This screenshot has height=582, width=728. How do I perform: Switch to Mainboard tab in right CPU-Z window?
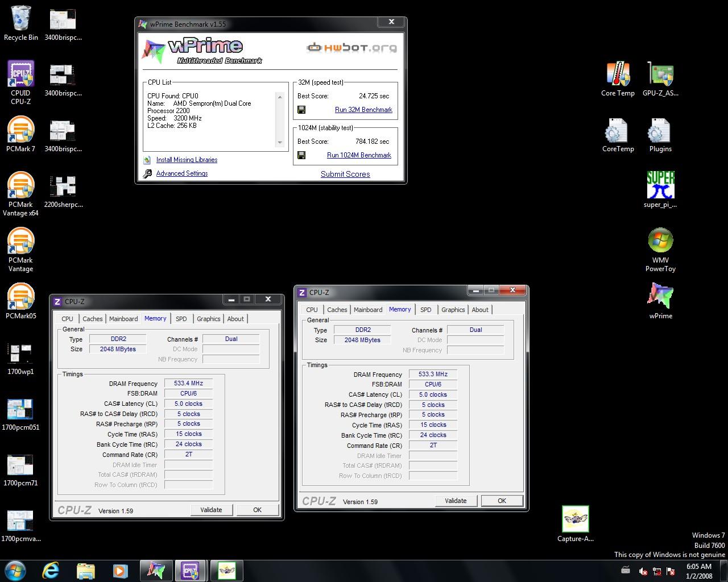pyautogui.click(x=368, y=310)
